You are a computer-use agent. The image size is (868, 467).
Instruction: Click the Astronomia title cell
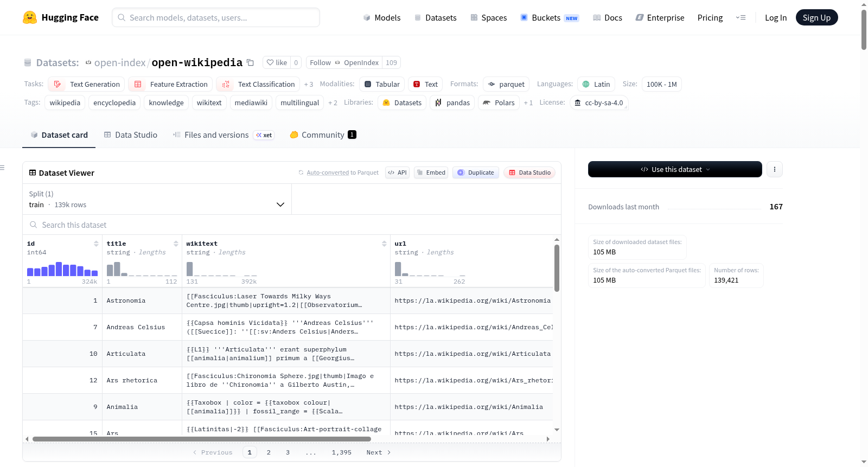[x=142, y=300]
